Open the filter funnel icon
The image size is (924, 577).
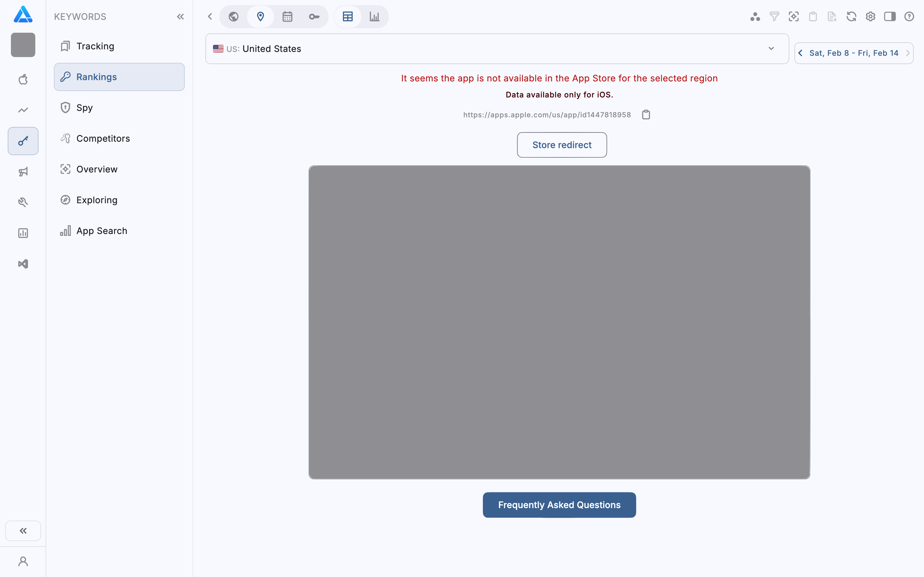coord(774,16)
